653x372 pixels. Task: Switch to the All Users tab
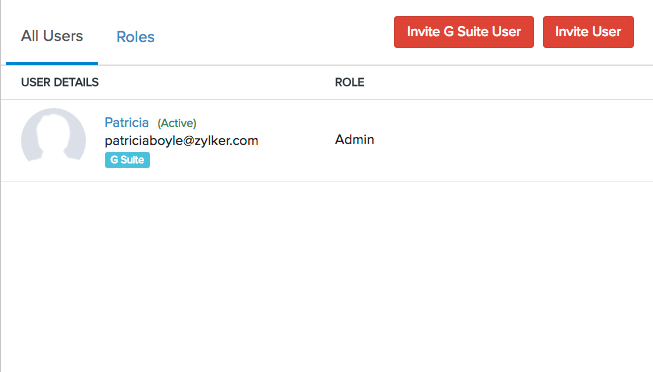pos(52,36)
